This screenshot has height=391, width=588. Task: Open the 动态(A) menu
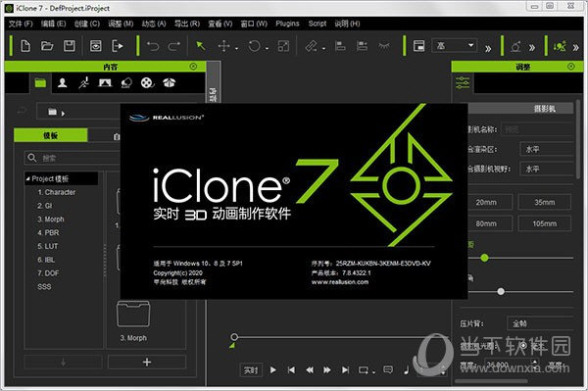[x=154, y=24]
